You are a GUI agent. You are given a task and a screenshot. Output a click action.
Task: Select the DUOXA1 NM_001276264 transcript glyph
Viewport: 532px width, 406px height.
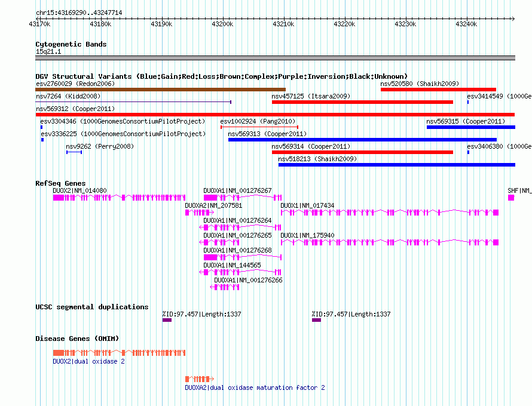click(240, 227)
